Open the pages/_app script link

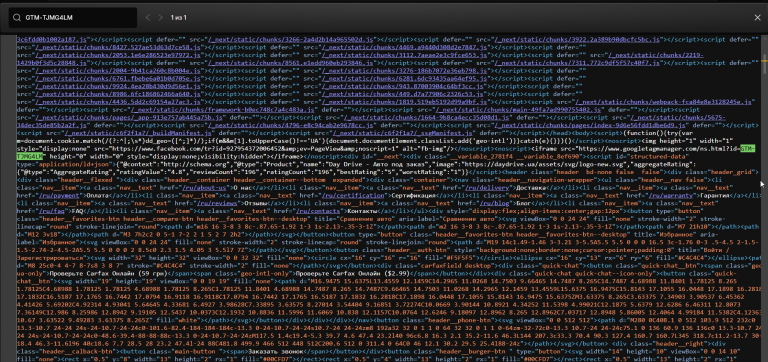[x=129, y=118]
